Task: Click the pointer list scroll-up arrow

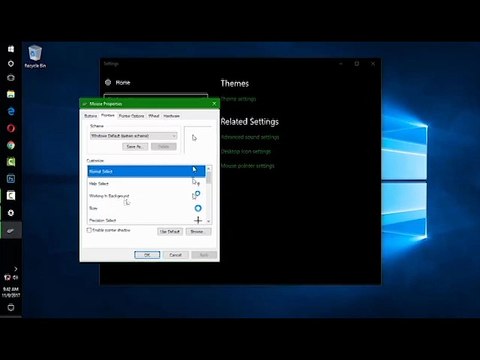Action: [x=209, y=168]
